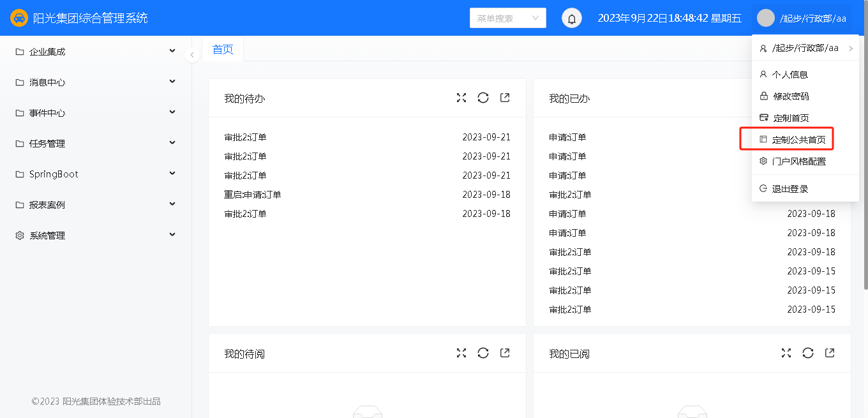Screen dimensions: 868x418
Task: Open 门户风格配置 settings
Action: coord(798,161)
